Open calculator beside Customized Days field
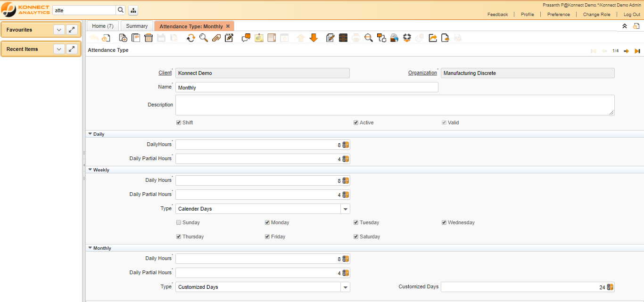Image resolution: width=644 pixels, height=302 pixels. pyautogui.click(x=610, y=287)
